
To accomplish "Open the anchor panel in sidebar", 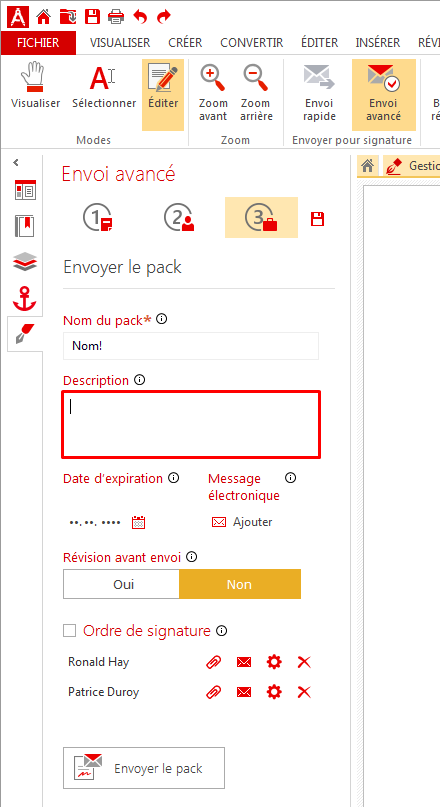I will tap(25, 300).
